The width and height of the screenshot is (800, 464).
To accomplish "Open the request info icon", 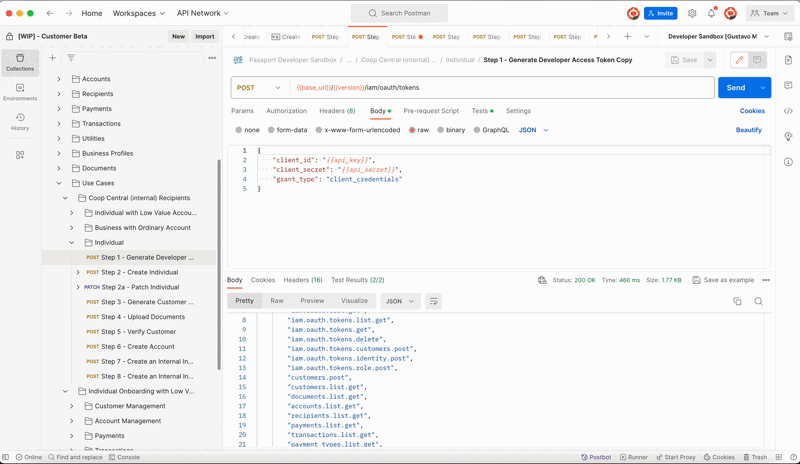I will (788, 162).
